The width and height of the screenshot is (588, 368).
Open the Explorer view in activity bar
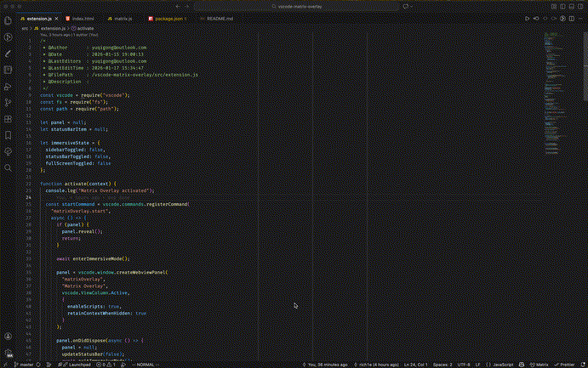click(x=9, y=20)
